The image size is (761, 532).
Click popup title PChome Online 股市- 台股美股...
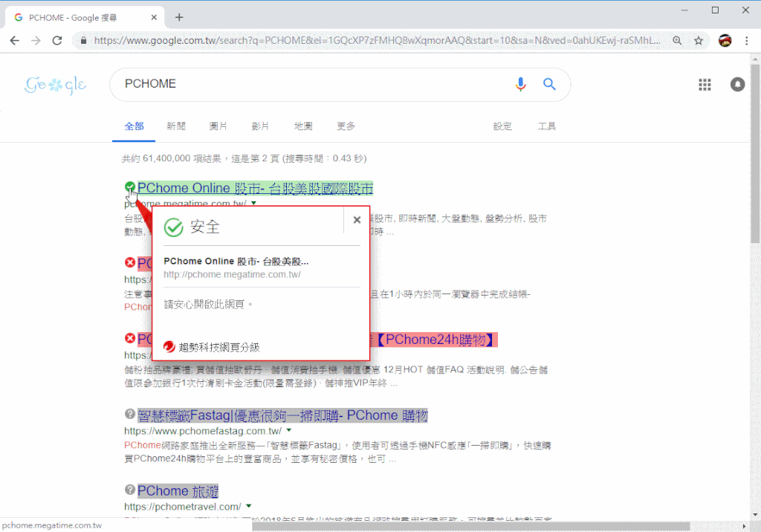point(236,261)
